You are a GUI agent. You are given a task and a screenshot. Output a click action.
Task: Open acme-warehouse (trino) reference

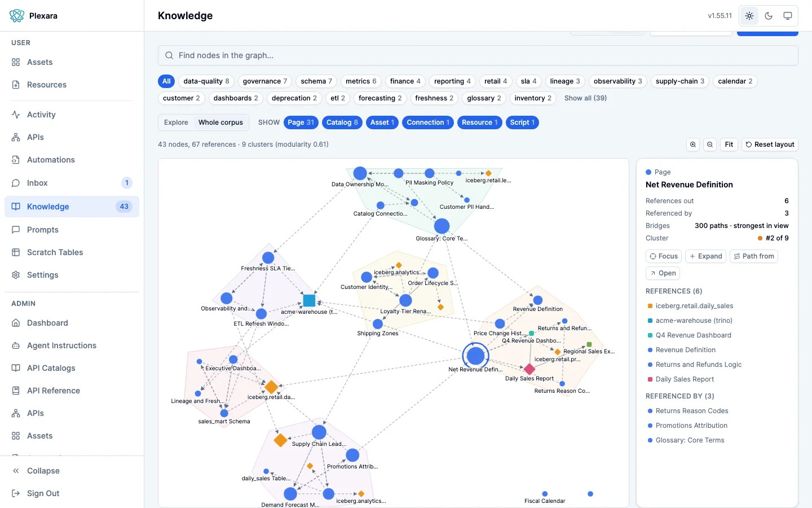tap(694, 321)
